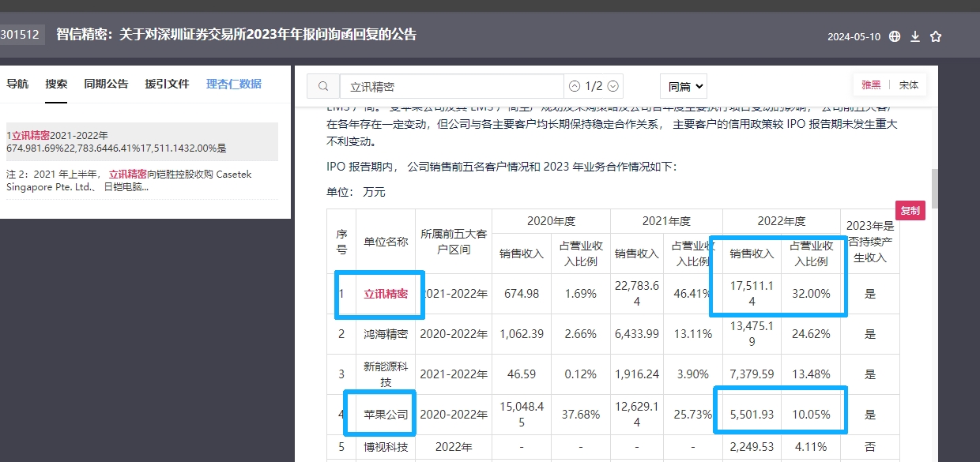Click the 2020年度 column header

click(551, 221)
